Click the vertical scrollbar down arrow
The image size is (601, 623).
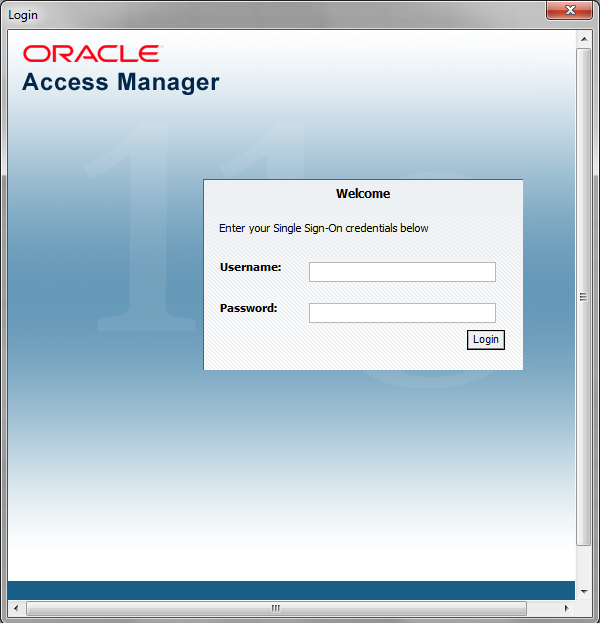tap(584, 592)
